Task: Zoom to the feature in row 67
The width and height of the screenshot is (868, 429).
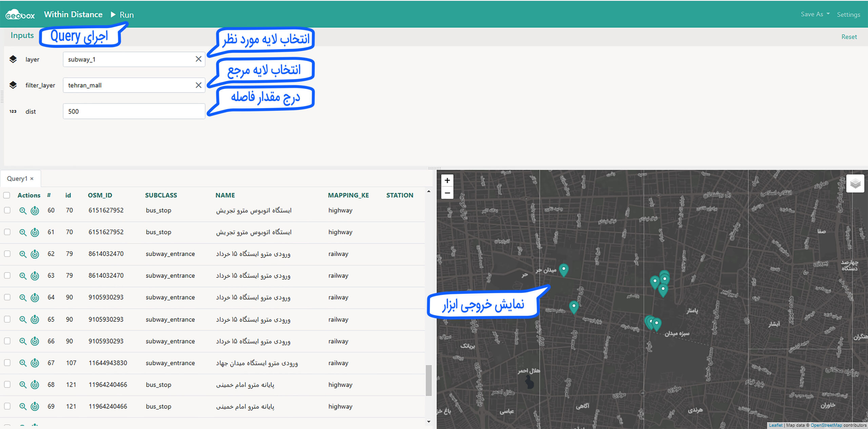Action: point(23,363)
